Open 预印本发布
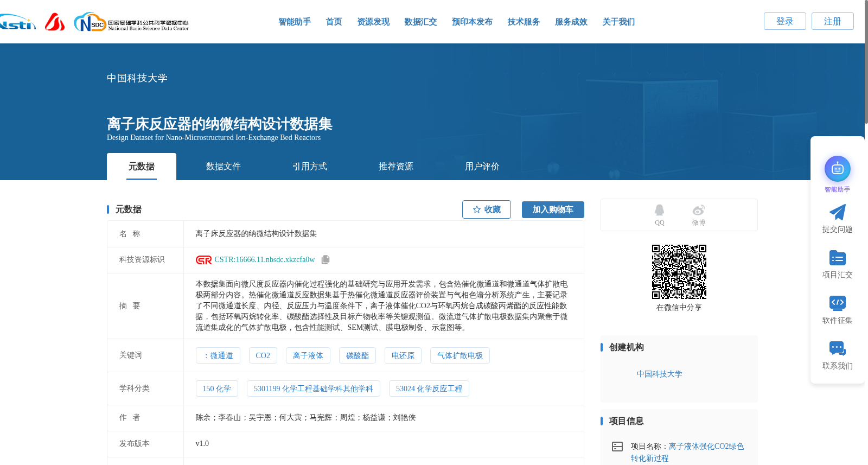This screenshot has width=868, height=465. (x=472, y=22)
